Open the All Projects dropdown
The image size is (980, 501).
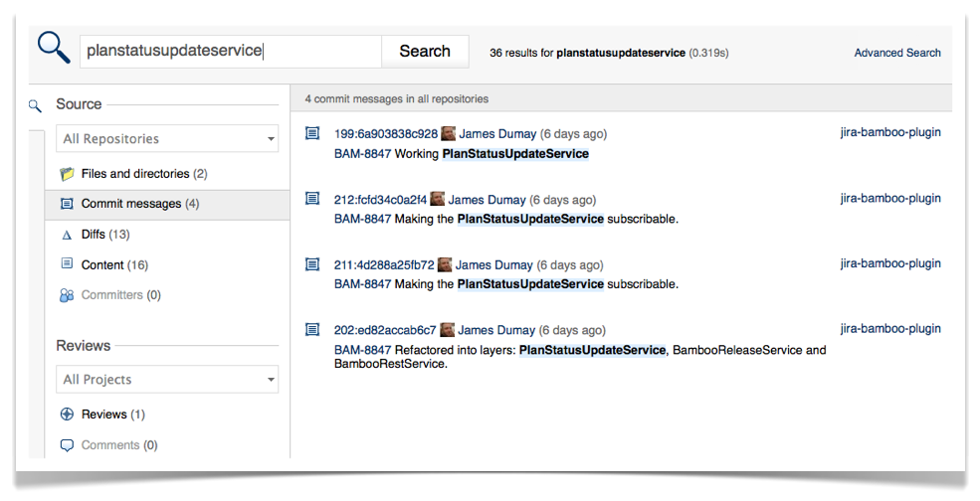[x=167, y=380]
